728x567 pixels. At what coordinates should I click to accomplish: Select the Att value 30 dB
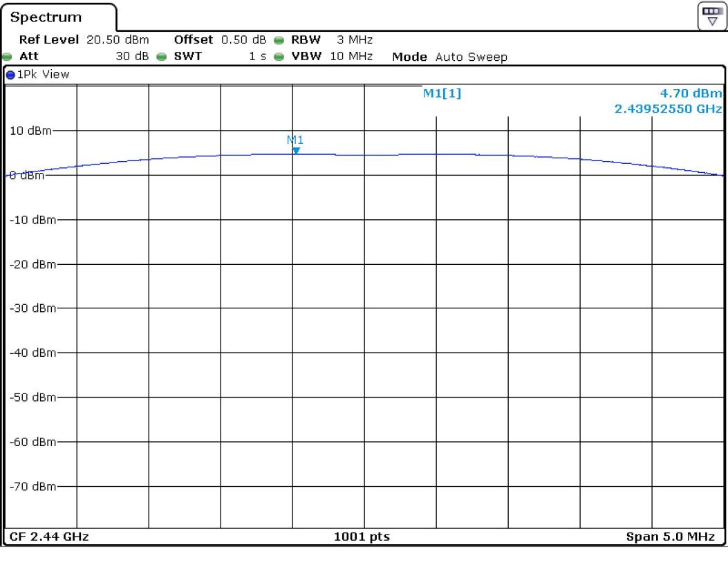132,56
